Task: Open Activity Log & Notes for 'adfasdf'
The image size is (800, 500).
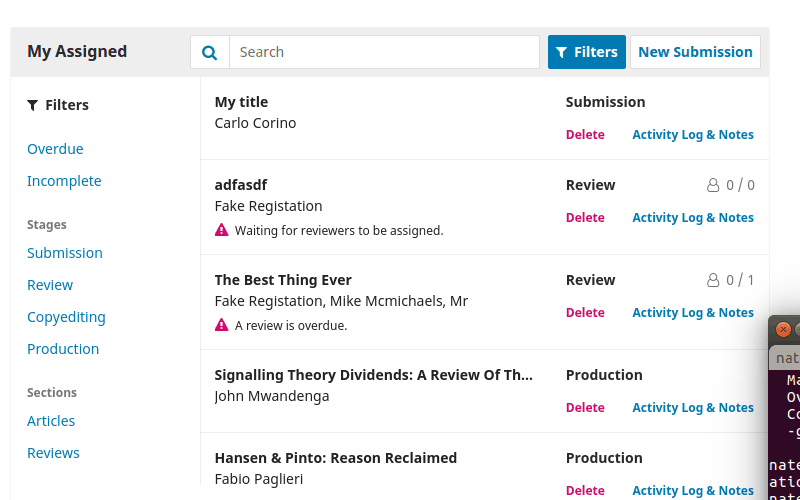Action: [x=693, y=218]
